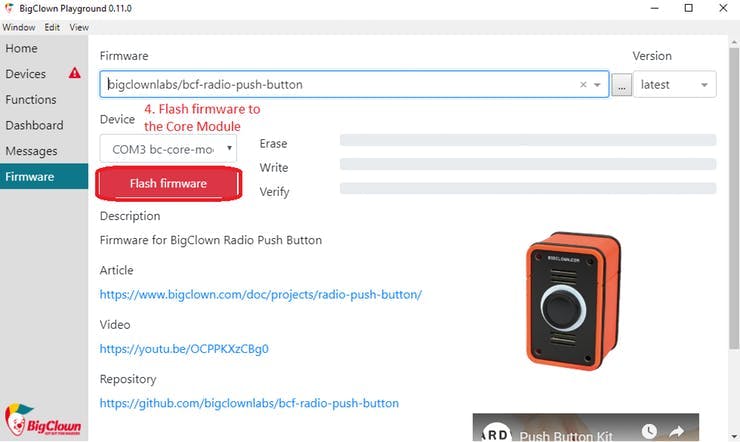Minimize the BigClown Playground window
The image size is (740, 442).
(654, 8)
